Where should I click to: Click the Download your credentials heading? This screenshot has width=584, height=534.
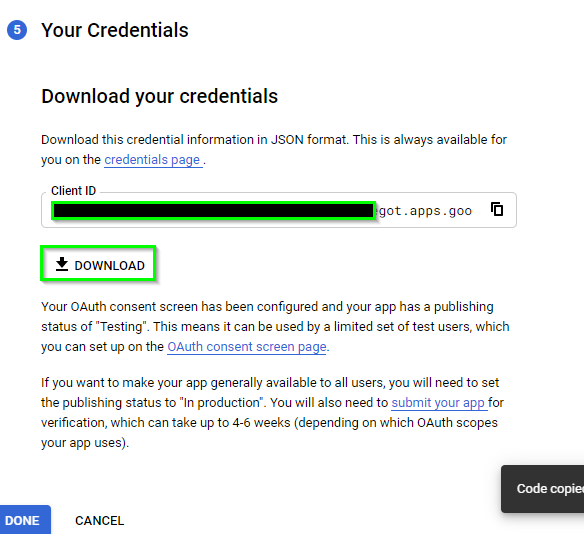(x=159, y=96)
